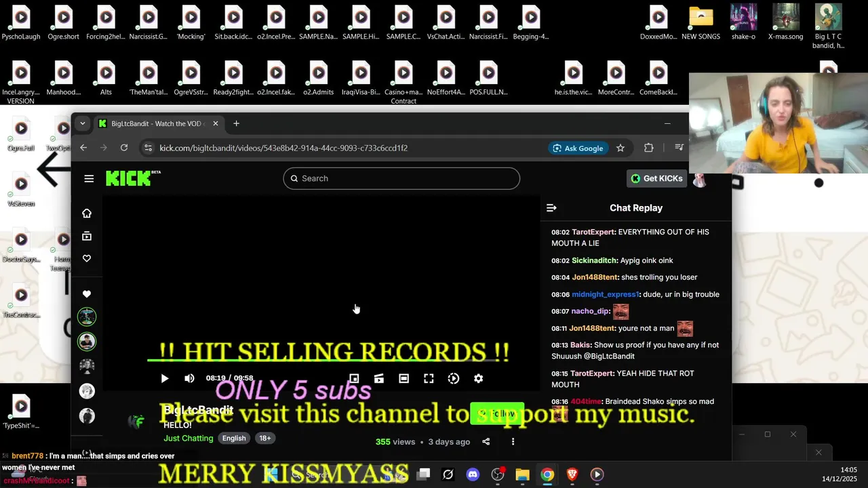The height and width of the screenshot is (488, 868).
Task: Reload the Kick page
Action: click(124, 148)
